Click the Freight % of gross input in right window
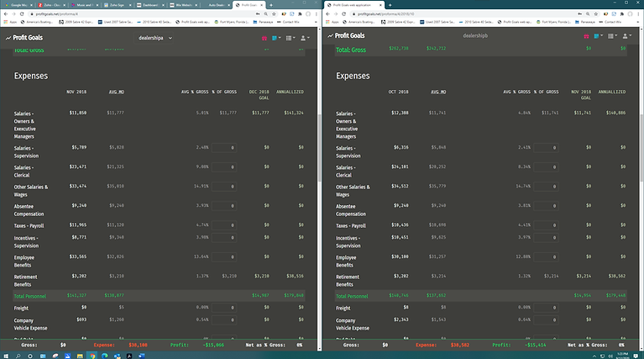644x359 pixels. (546, 308)
